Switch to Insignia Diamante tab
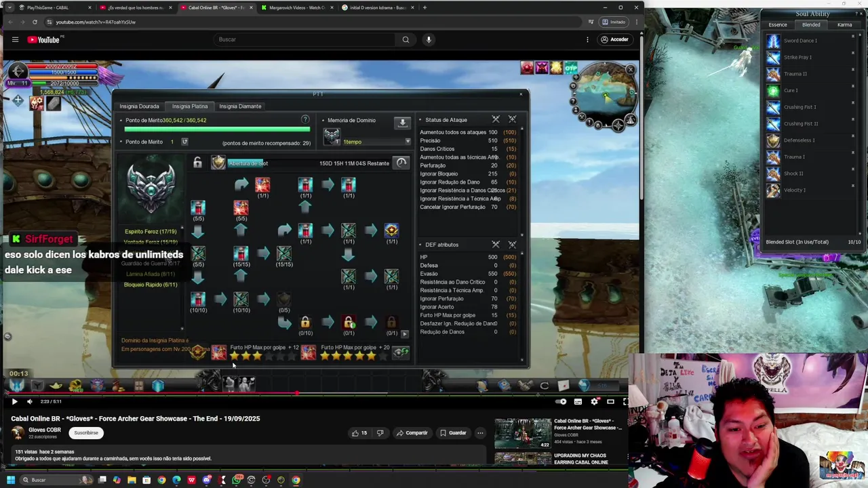Viewport: 868px width, 488px height. point(240,106)
